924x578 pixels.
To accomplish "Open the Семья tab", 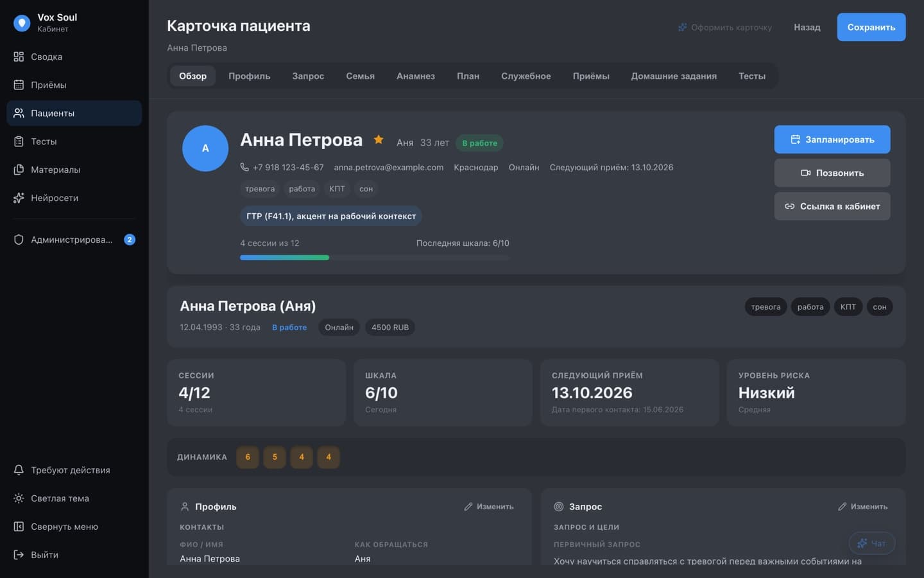I will click(360, 76).
